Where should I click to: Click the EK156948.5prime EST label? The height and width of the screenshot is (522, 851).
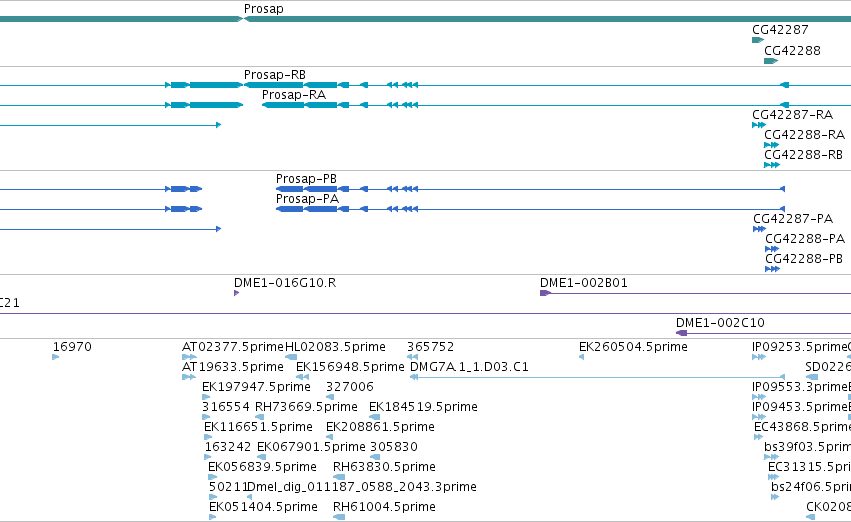click(350, 367)
